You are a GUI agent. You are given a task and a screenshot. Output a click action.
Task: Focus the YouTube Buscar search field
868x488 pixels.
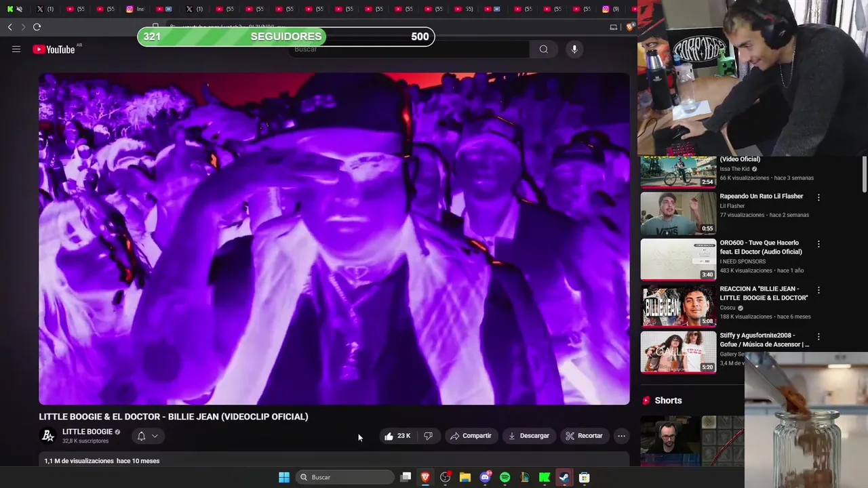410,49
